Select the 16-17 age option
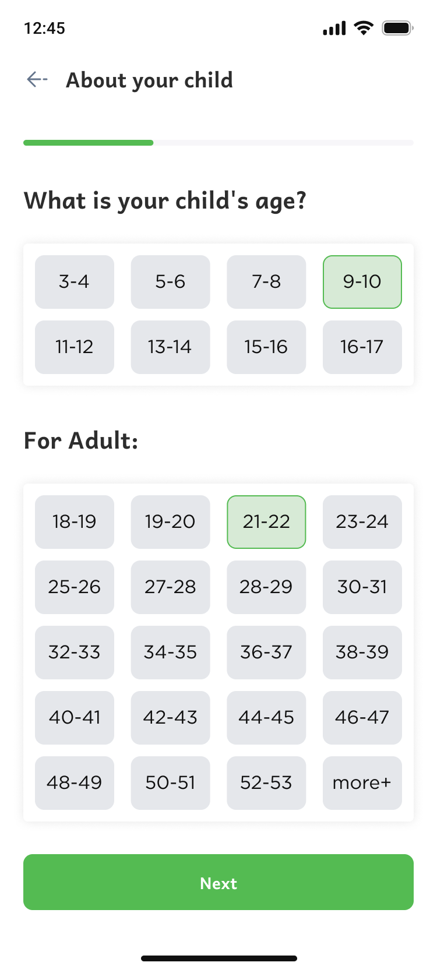This screenshot has width=437, height=980. 362,347
